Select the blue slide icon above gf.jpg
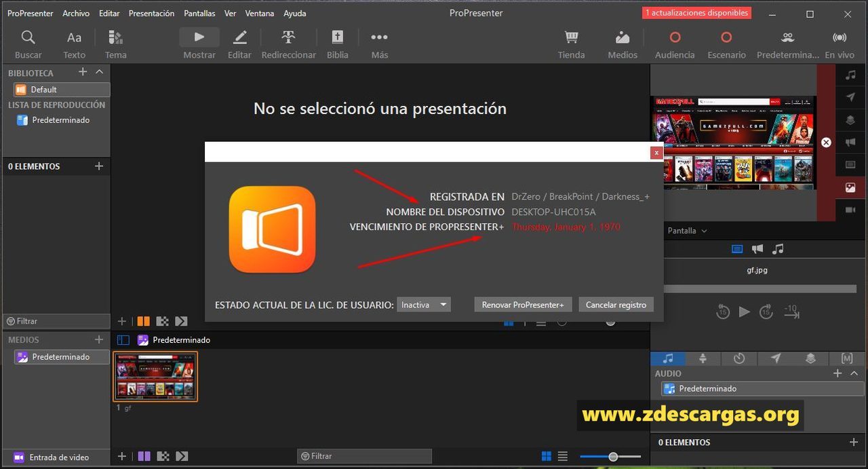868x469 pixels. [x=737, y=249]
